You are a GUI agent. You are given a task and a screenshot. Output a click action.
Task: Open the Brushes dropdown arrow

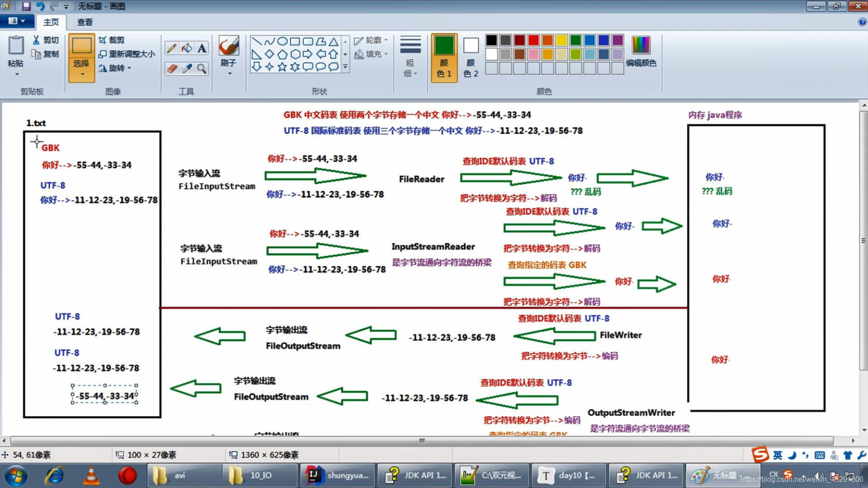229,74
